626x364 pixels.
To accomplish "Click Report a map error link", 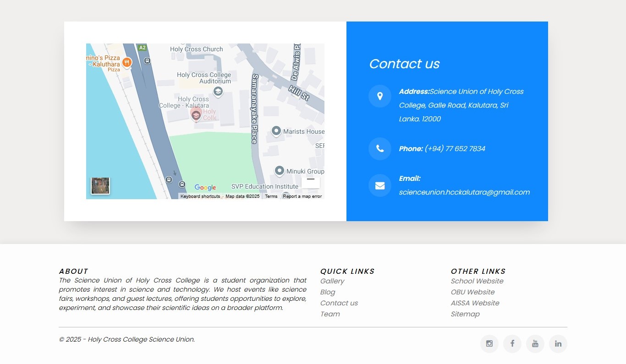I will point(302,196).
